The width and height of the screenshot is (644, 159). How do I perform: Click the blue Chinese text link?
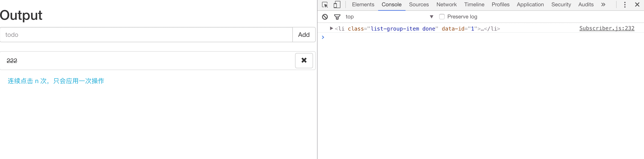(56, 81)
